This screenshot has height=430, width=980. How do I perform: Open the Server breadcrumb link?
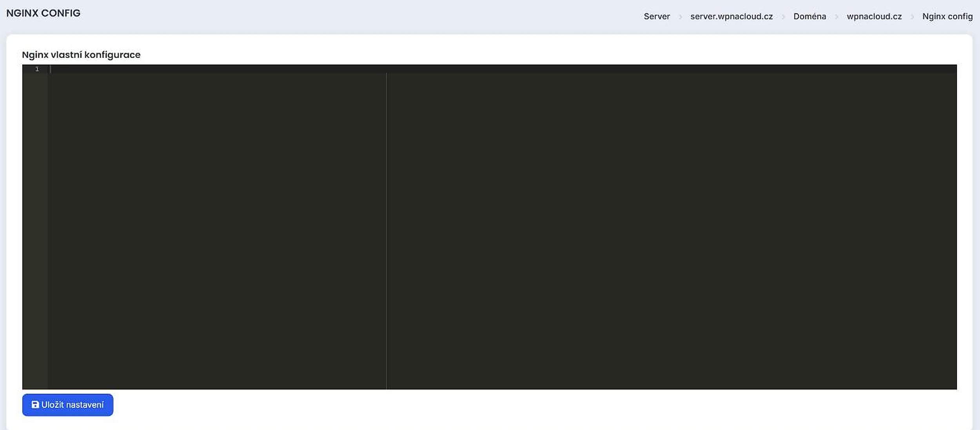coord(657,16)
